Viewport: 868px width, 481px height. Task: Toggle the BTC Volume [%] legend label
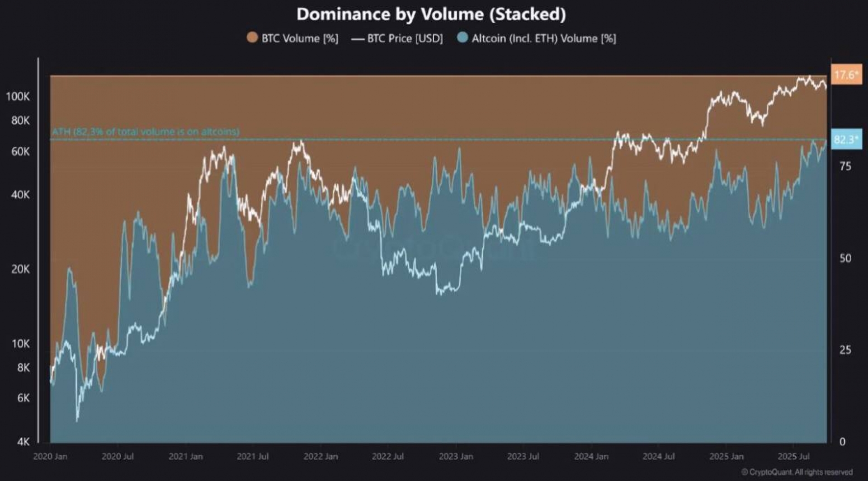click(x=300, y=38)
